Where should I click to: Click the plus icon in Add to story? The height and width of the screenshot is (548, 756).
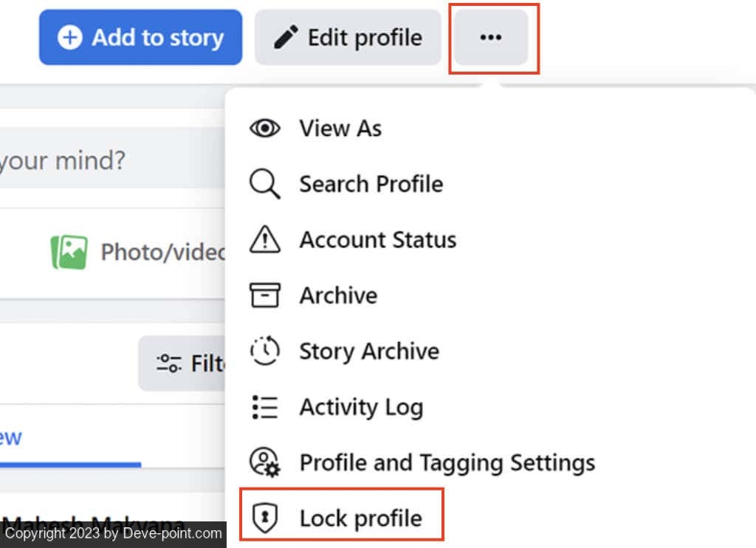click(70, 37)
